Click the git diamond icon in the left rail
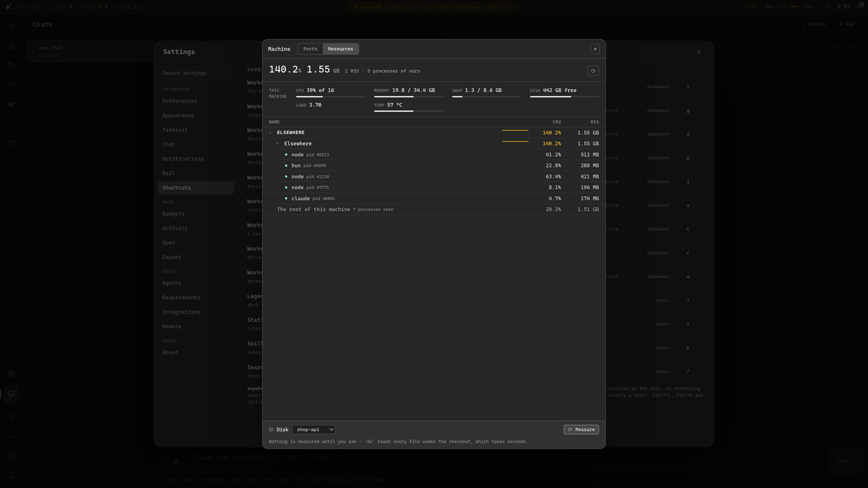Screen dimensions: 868x488 pyautogui.click(x=11, y=26)
